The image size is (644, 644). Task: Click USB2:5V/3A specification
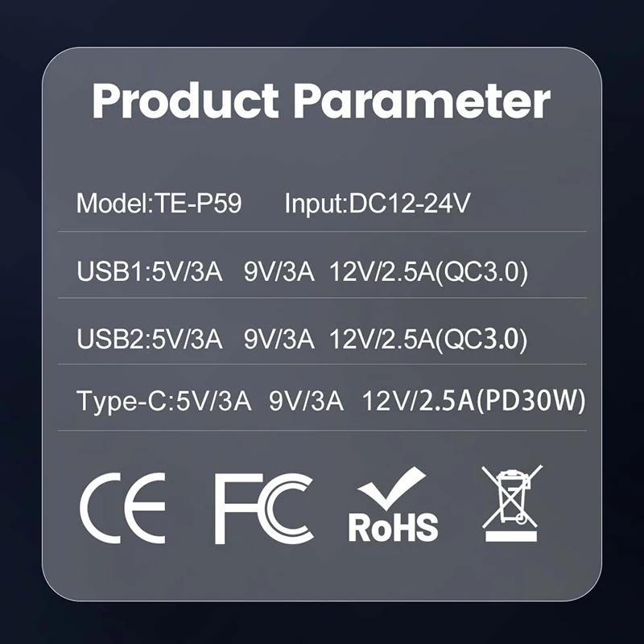(150, 339)
